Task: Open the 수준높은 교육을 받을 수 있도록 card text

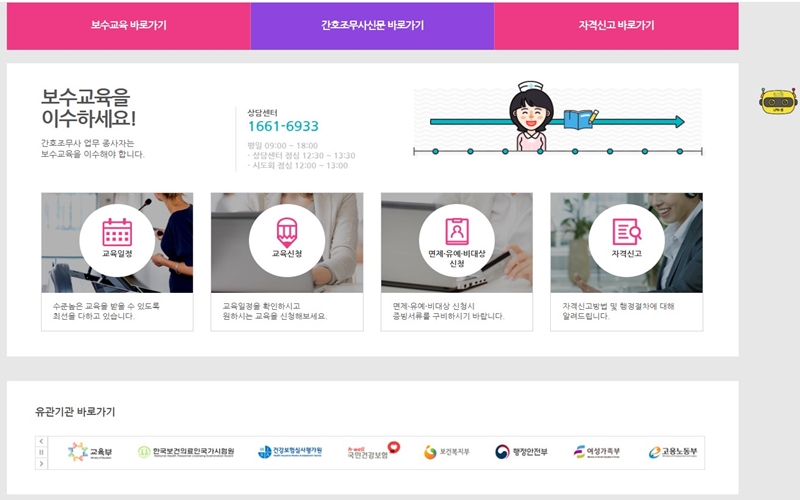Action: [106, 311]
